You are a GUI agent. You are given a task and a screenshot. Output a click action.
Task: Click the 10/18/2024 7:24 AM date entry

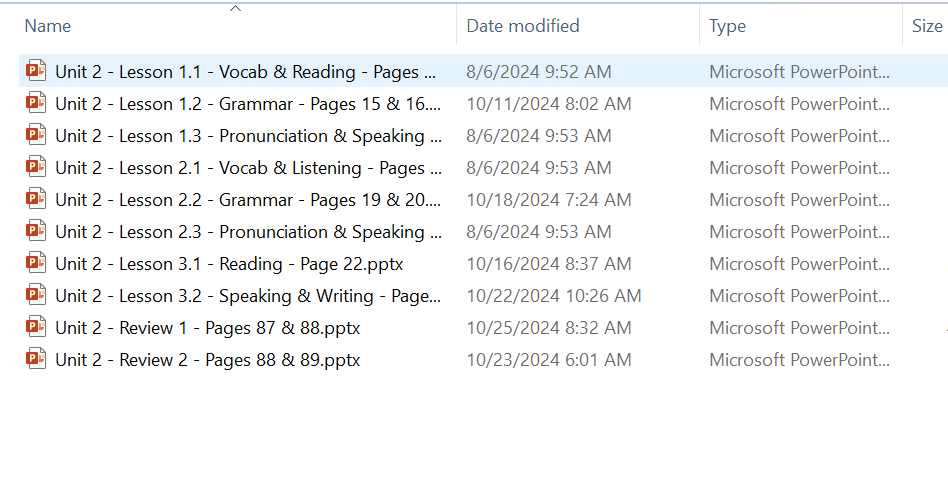click(x=548, y=199)
